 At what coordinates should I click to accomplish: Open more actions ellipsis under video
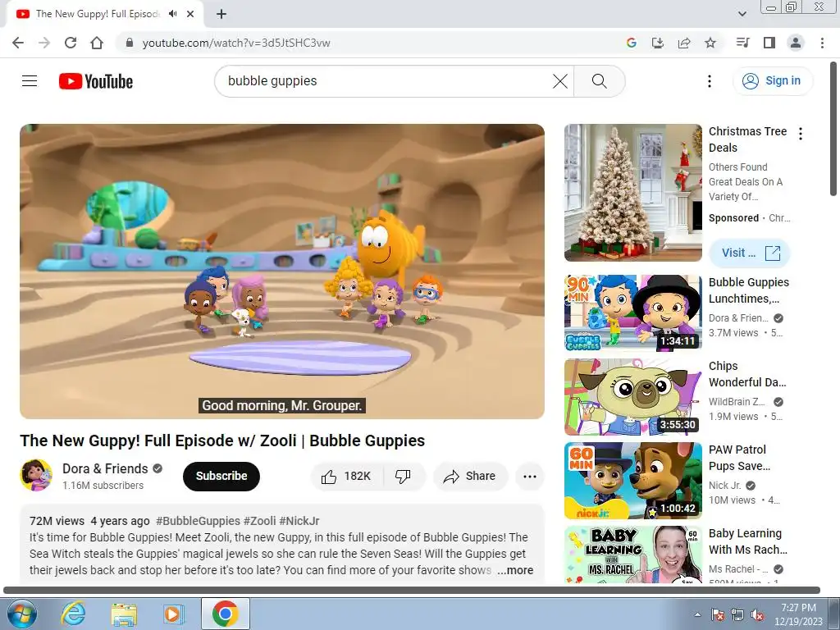(x=529, y=477)
